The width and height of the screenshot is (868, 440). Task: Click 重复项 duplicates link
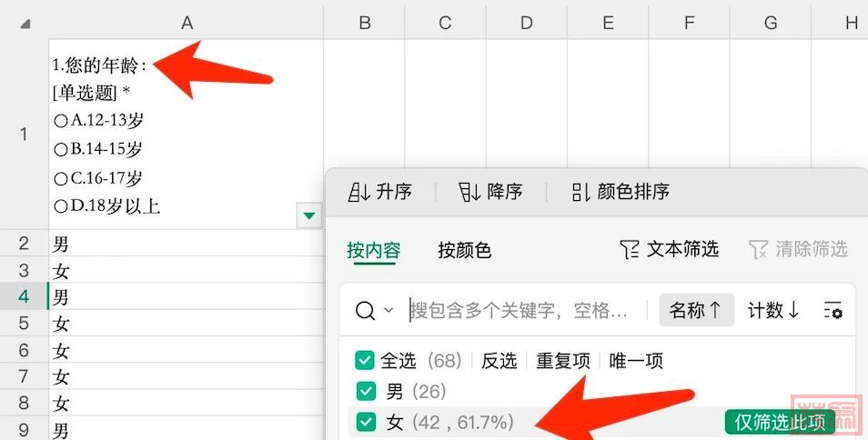[563, 361]
